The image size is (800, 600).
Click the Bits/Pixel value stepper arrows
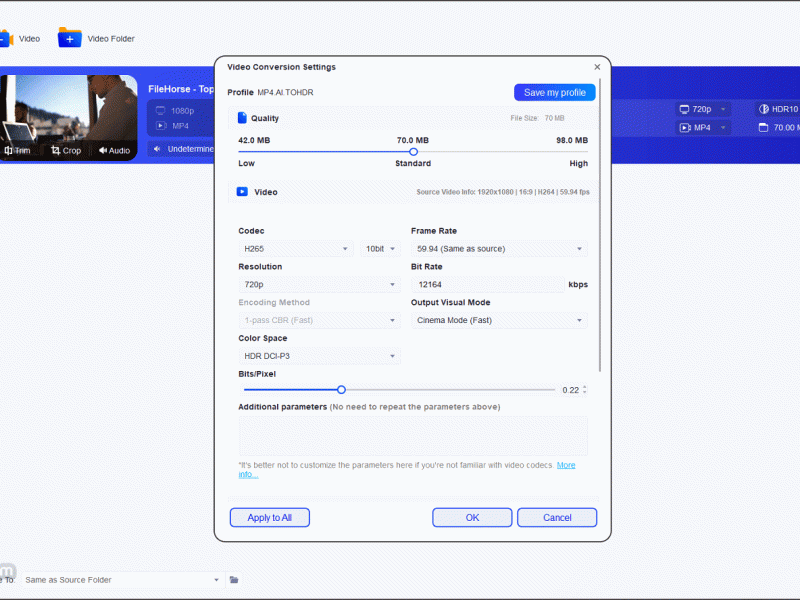585,390
